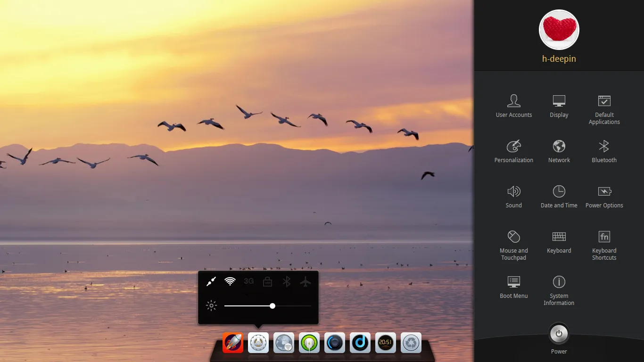Toggle Wi-Fi in the dock popup

[230, 281]
